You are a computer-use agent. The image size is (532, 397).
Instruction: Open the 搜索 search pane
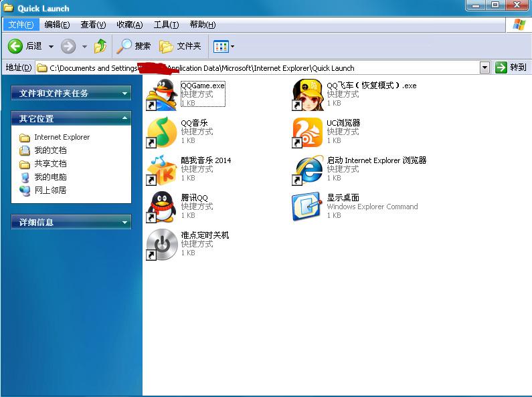[133, 46]
